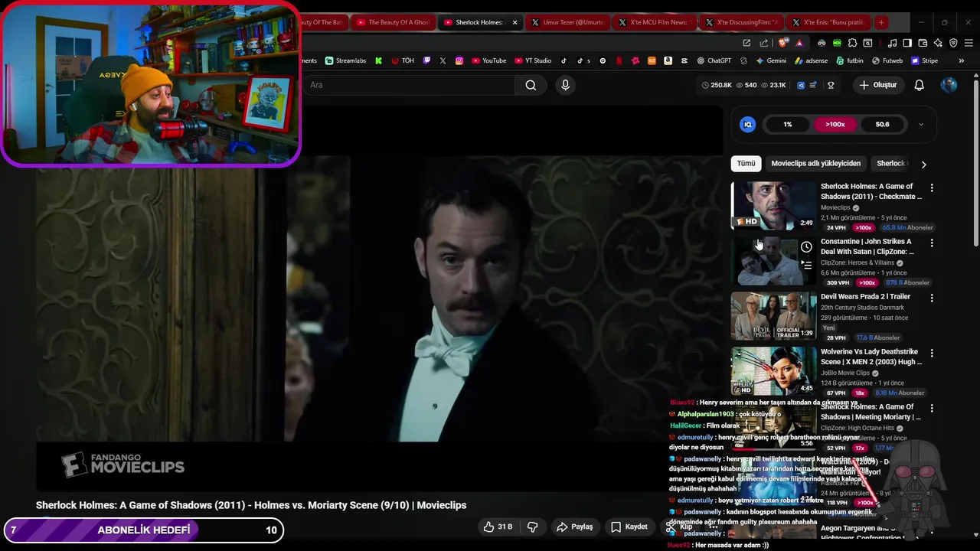Switch to The Beauty Of A Ghost tab
The image size is (980, 551).
(394, 22)
